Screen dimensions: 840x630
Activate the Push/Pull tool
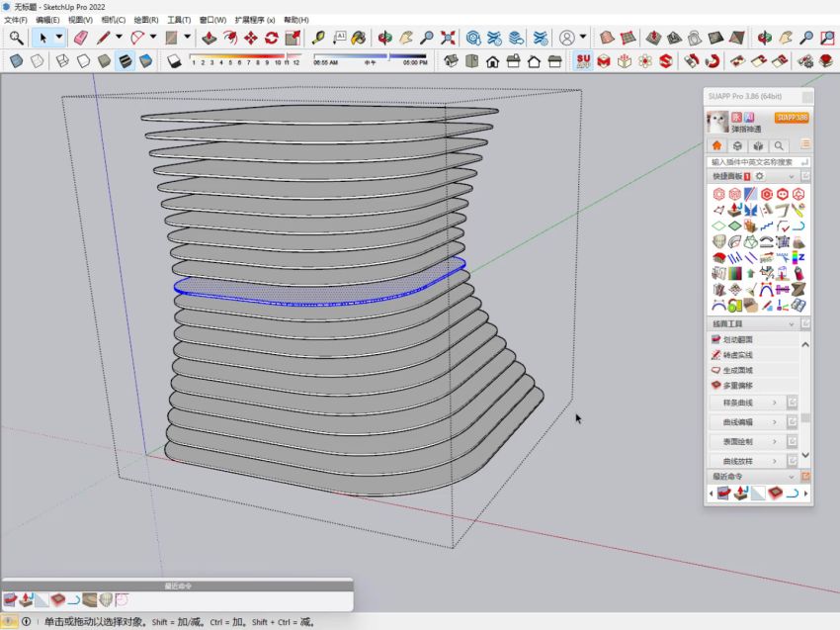(209, 38)
